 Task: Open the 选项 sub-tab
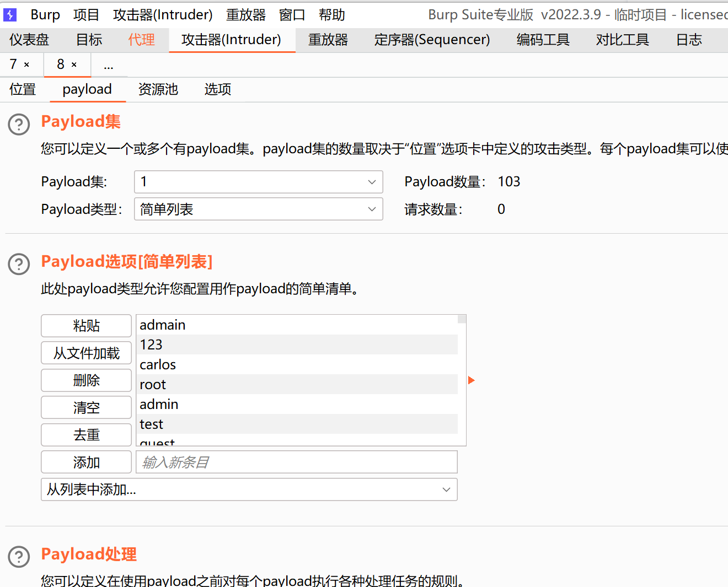point(218,89)
